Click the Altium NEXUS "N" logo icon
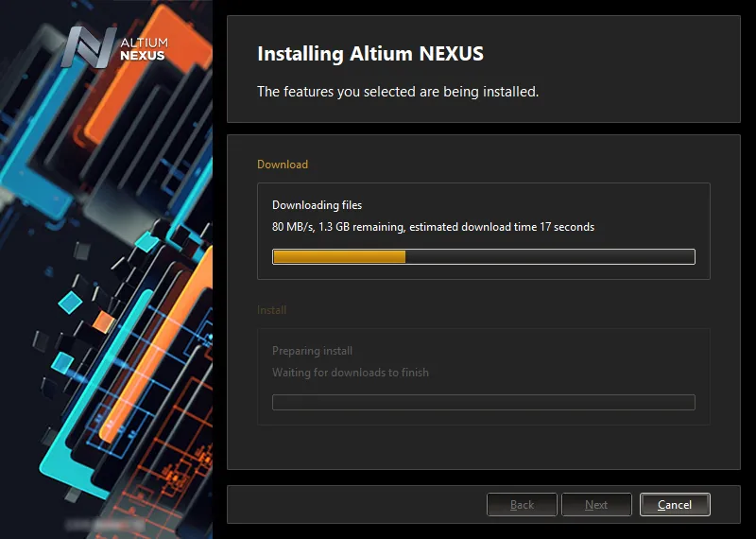The width and height of the screenshot is (756, 539). pos(89,46)
